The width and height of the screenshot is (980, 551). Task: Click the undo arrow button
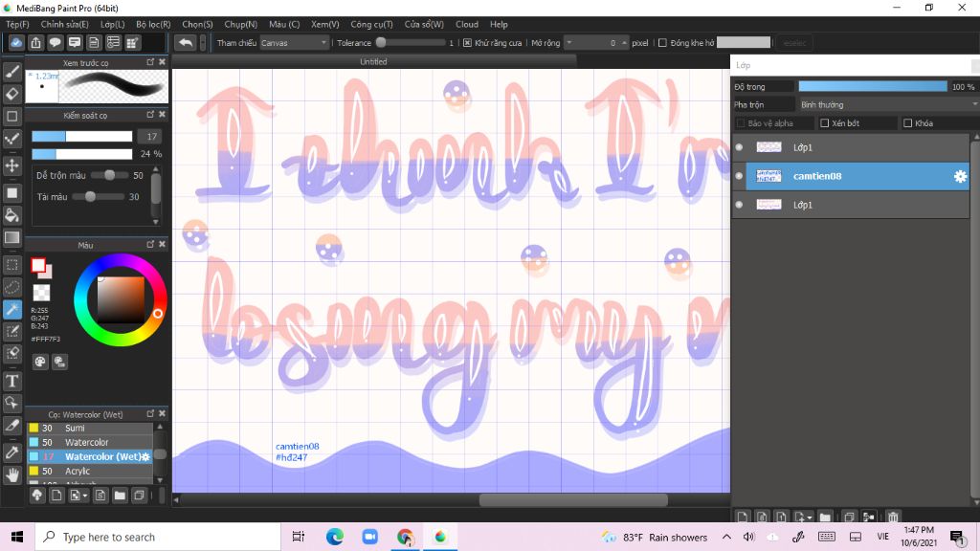186,42
